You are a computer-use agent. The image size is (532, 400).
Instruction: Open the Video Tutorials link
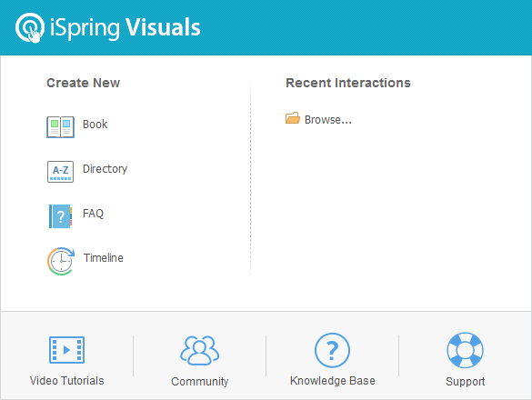coord(66,381)
